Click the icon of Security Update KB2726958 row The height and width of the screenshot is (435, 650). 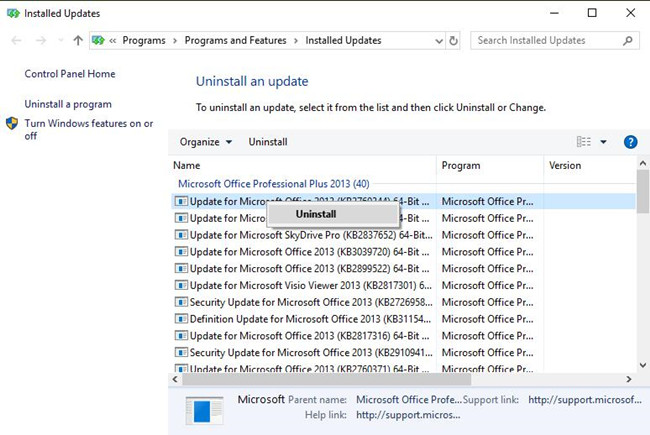click(x=181, y=302)
